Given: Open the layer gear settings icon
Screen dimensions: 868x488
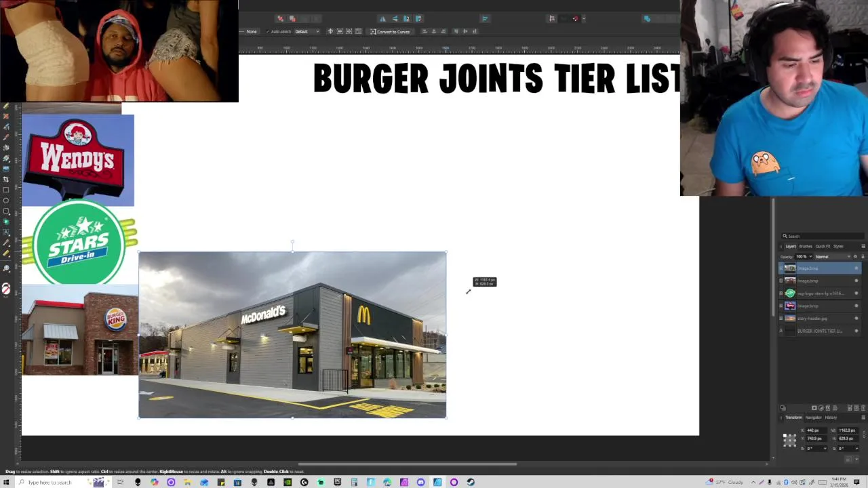Looking at the screenshot, I should point(855,257).
